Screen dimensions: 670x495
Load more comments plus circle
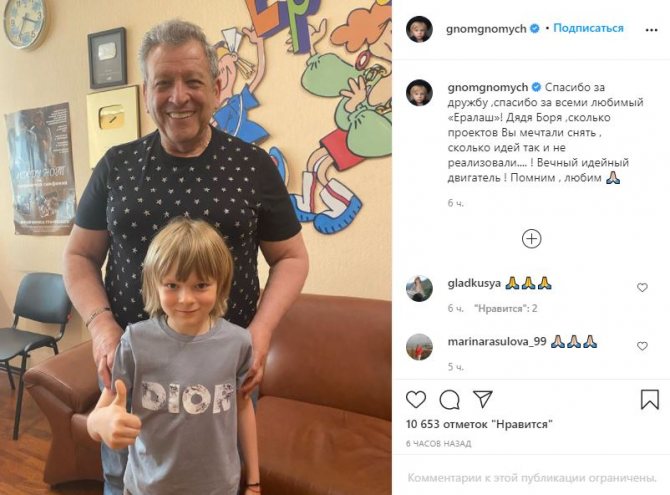(532, 239)
